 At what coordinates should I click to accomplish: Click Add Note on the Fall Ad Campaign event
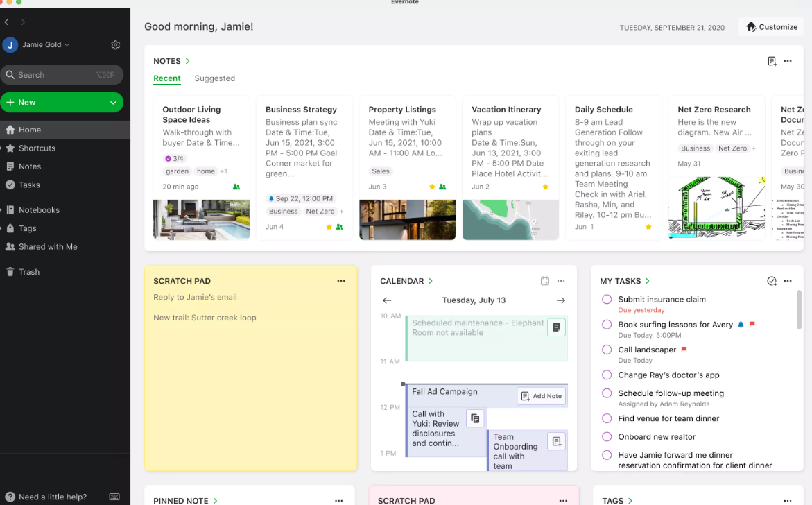[x=541, y=395]
